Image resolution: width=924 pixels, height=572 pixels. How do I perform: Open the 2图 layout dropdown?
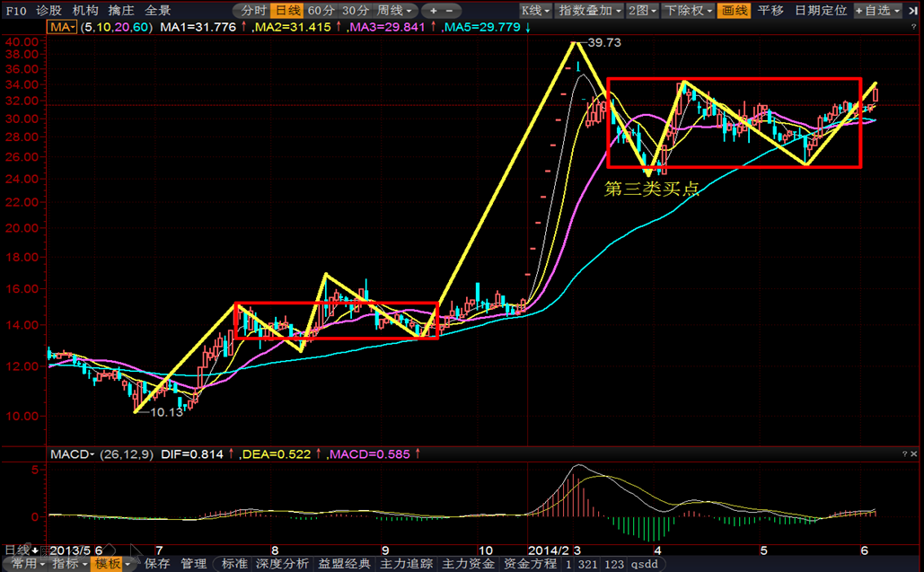click(x=642, y=11)
